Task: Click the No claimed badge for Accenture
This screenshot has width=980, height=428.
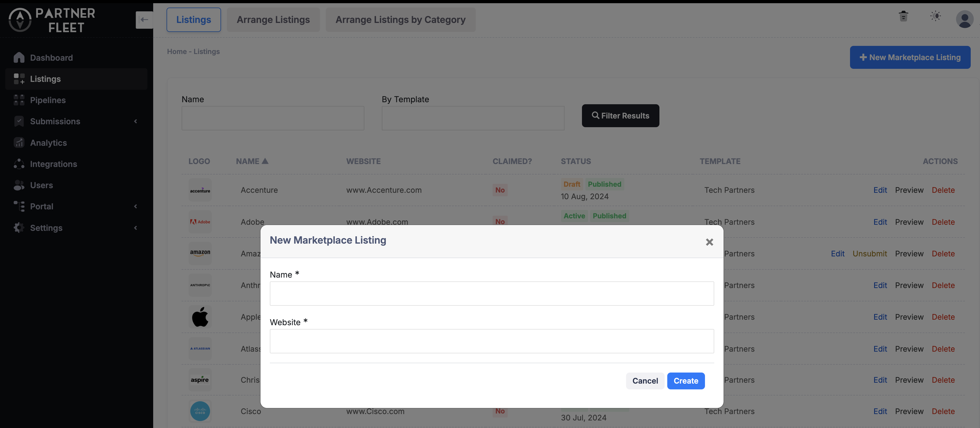Action: coord(500,190)
